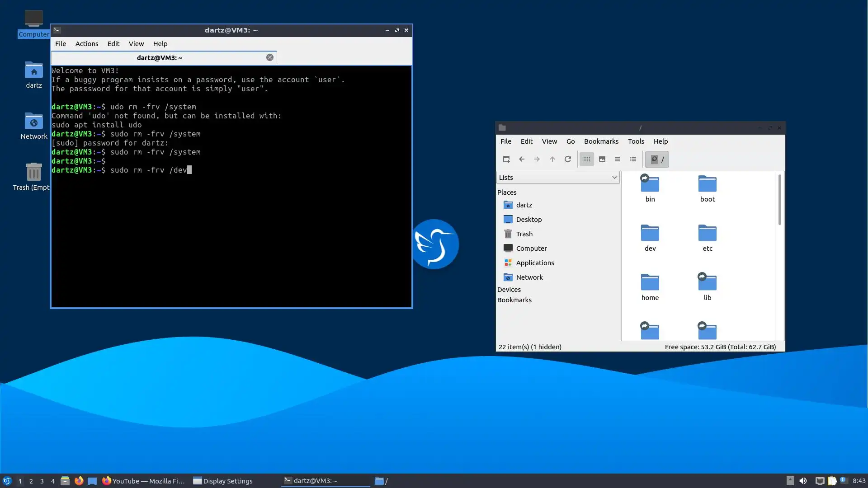Switch to detailed list view
This screenshot has width=868, height=488.
click(633, 159)
